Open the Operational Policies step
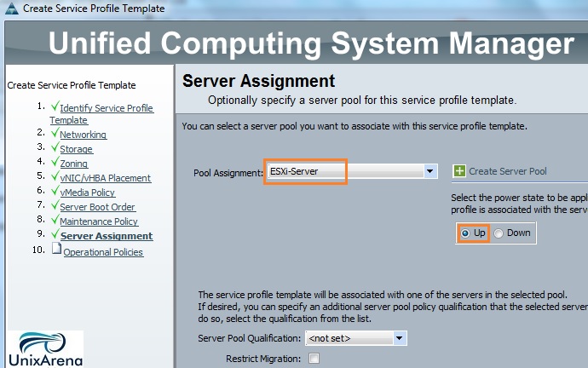 click(x=103, y=252)
